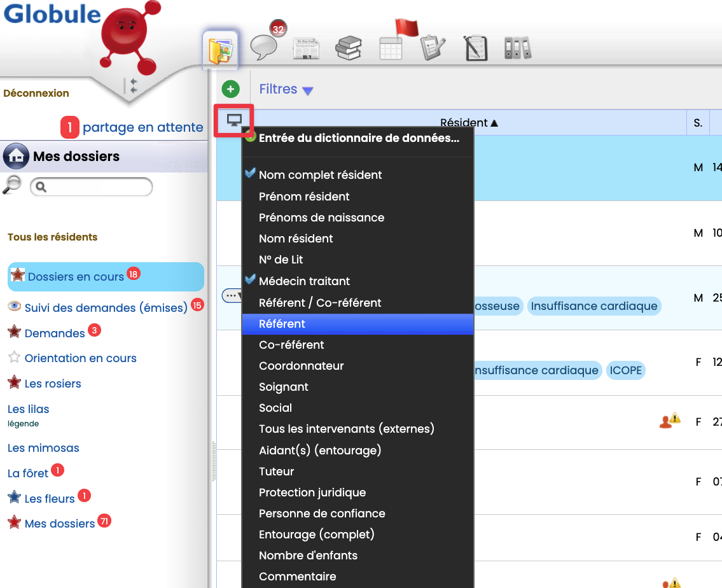Select N° de Lit menu entry
Screen dimensions: 722x588
pos(281,260)
